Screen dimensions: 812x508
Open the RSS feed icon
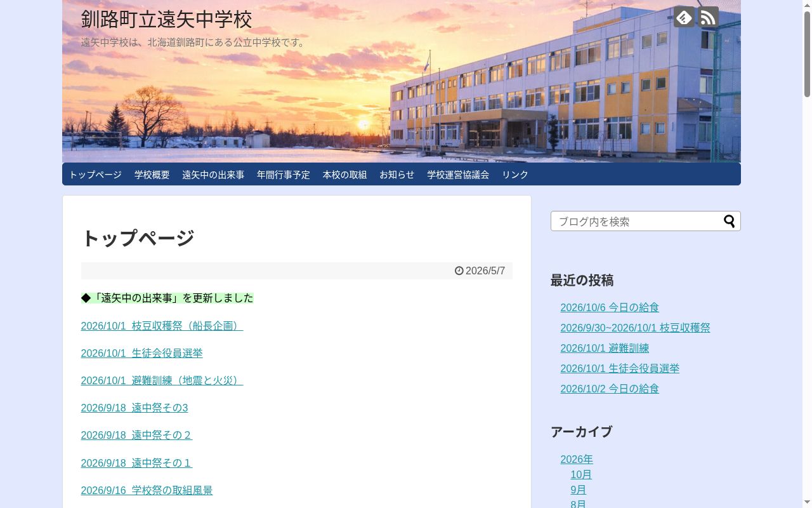pyautogui.click(x=709, y=17)
